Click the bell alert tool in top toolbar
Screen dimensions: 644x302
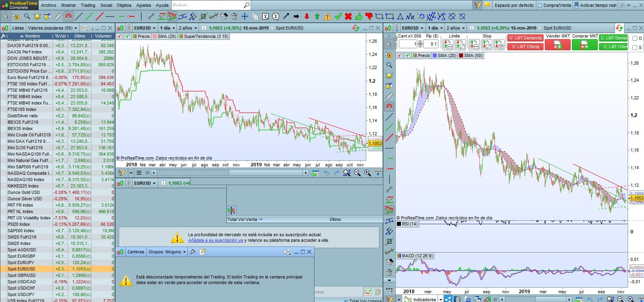pyautogui.click(x=37, y=16)
